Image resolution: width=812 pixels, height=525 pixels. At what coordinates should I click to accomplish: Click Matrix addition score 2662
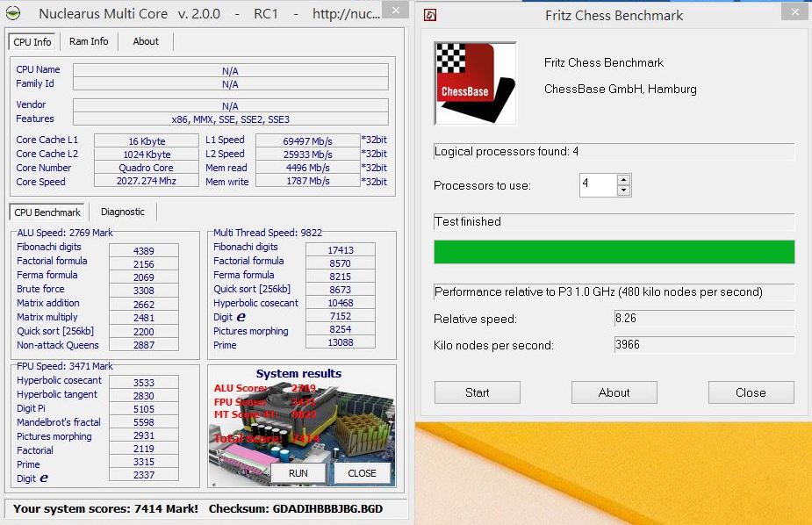point(144,304)
